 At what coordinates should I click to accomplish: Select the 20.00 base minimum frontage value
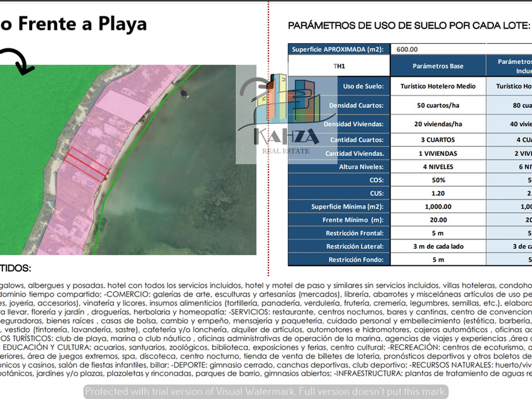(x=438, y=220)
